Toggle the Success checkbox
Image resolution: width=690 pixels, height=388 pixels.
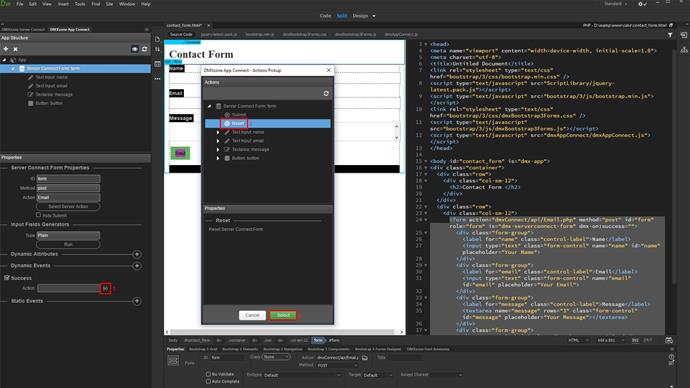[x=7, y=278]
